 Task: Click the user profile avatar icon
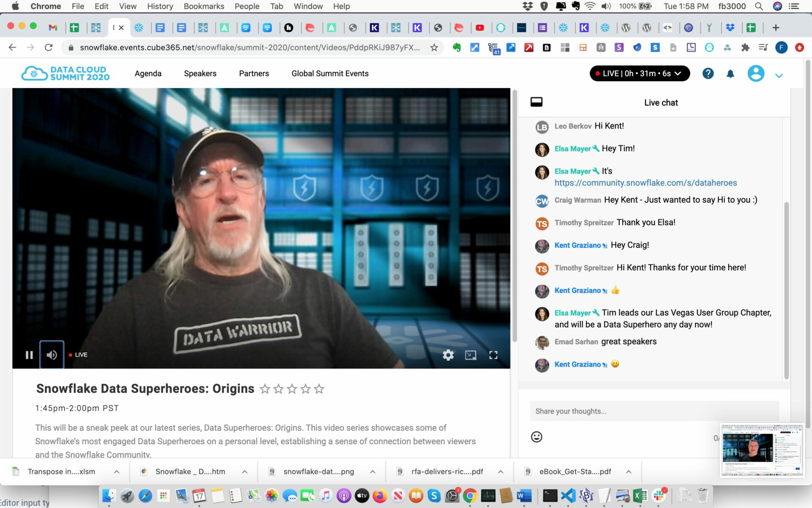pyautogui.click(x=755, y=73)
